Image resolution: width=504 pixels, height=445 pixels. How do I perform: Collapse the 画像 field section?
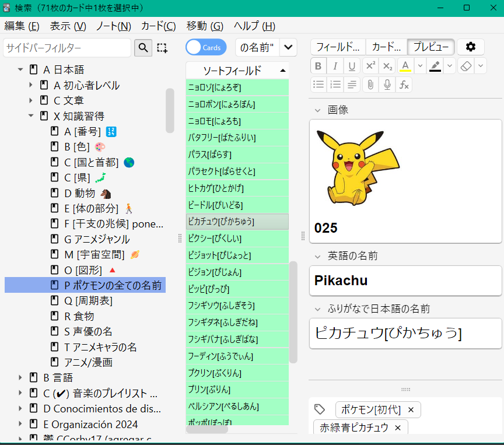317,110
